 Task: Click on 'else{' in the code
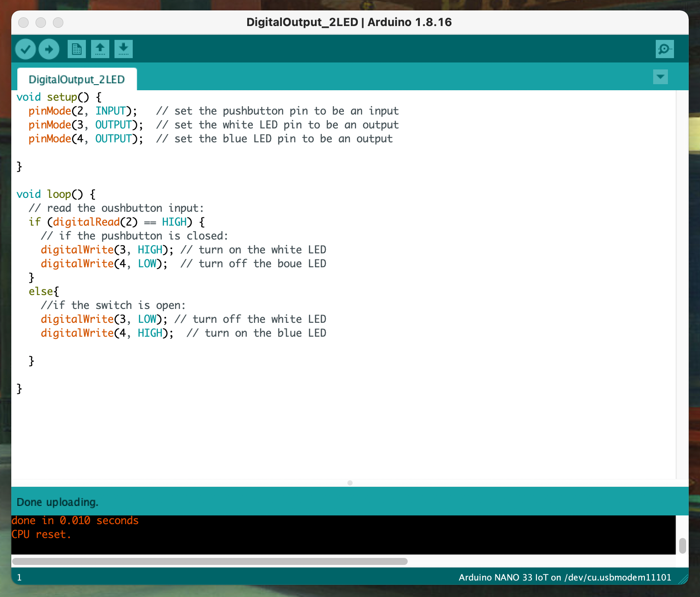click(43, 292)
